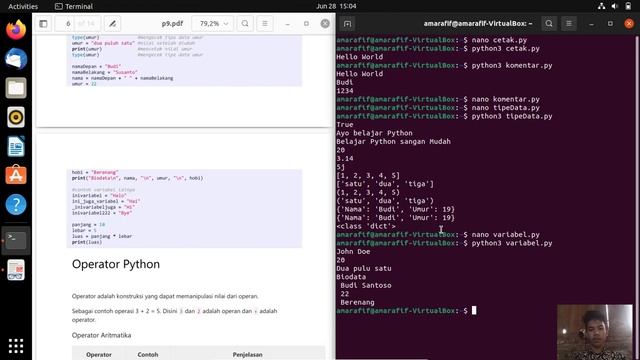Open the Activities overview
640x360 pixels.
(x=23, y=6)
